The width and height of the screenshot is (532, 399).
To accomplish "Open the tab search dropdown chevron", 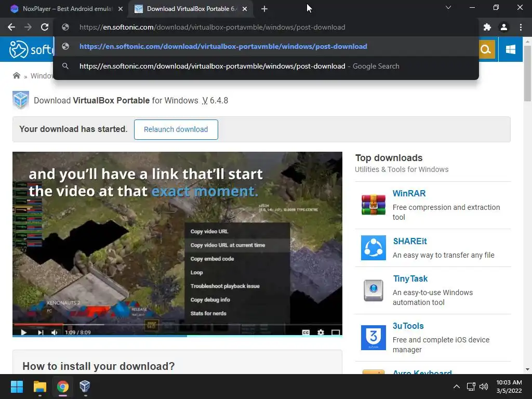I will pyautogui.click(x=448, y=7).
